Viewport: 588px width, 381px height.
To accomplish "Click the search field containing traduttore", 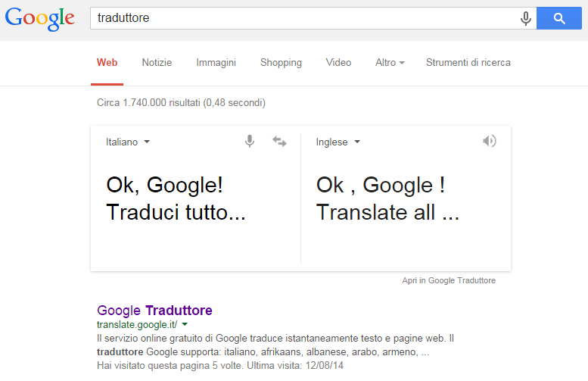I will coord(304,18).
